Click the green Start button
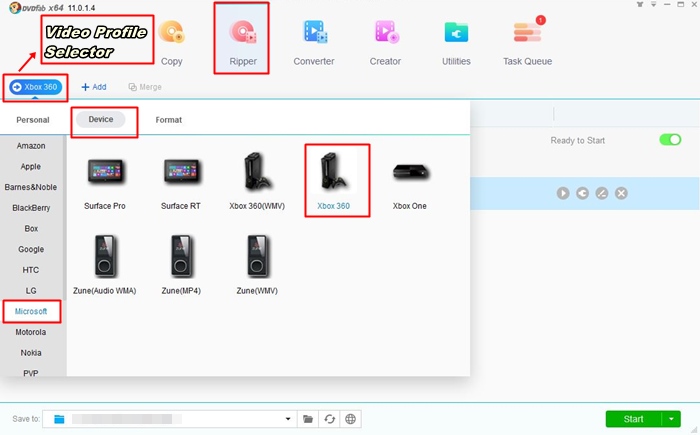The height and width of the screenshot is (435, 700). pos(633,419)
